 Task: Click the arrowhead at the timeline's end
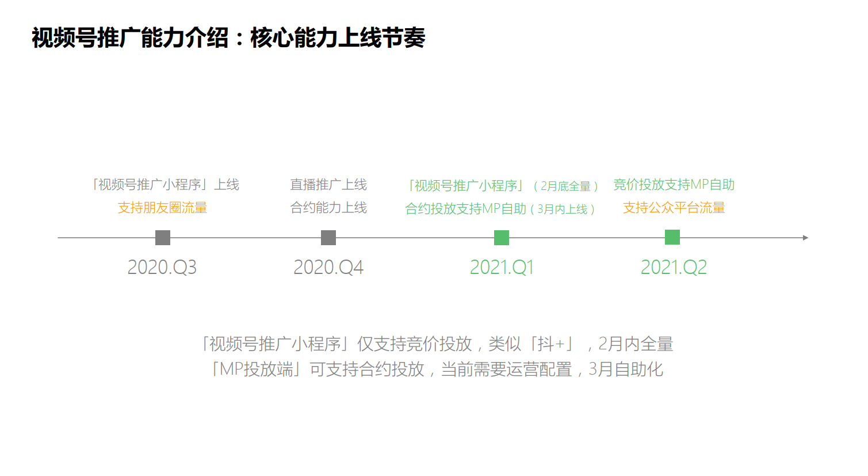(x=805, y=238)
